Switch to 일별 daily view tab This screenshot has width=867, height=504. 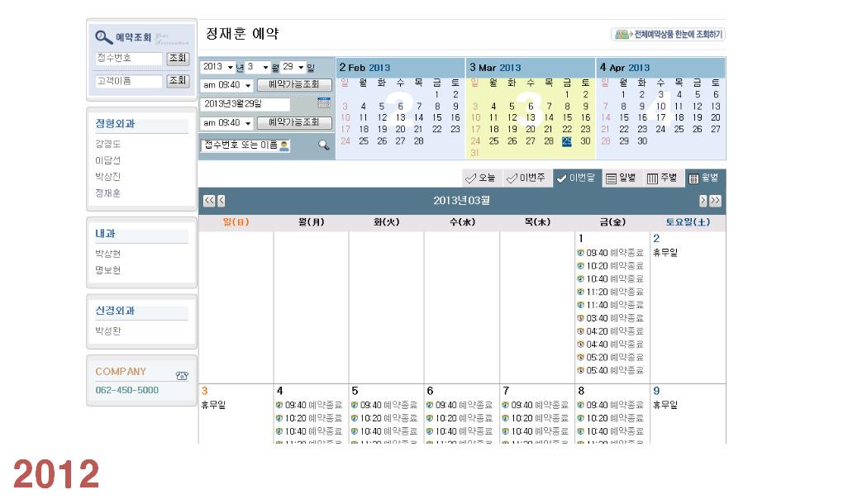[x=621, y=178]
